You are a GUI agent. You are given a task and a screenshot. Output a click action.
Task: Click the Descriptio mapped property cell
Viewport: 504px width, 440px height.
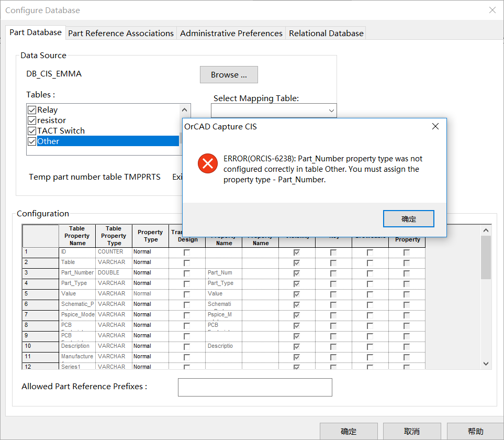click(x=223, y=346)
